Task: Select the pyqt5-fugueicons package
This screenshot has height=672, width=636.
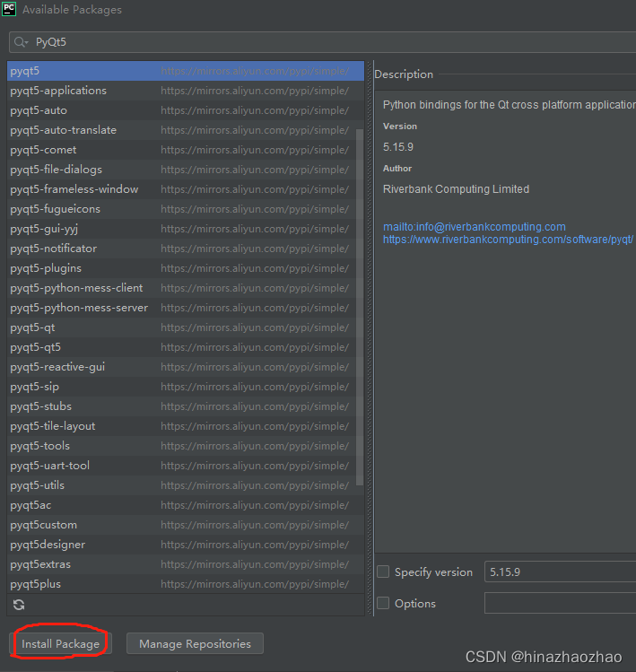Action: (x=186, y=209)
